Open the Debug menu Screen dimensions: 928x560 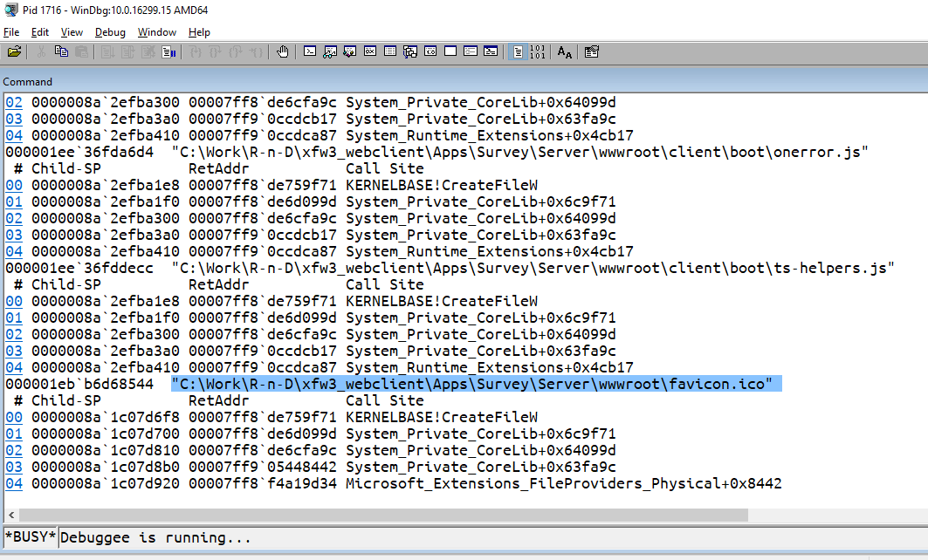tap(110, 32)
